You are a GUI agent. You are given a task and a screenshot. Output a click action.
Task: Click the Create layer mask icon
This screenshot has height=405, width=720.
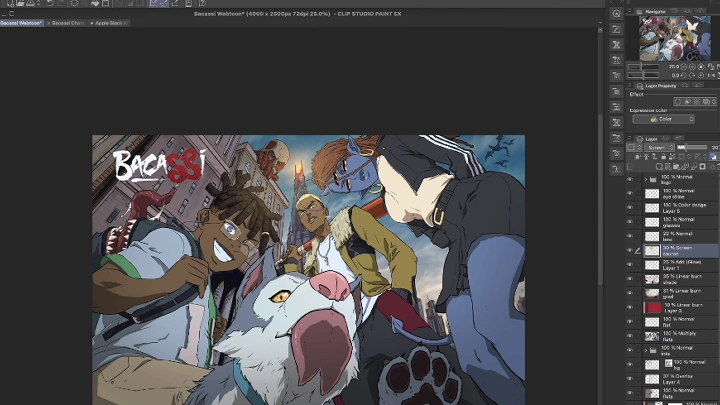[703, 167]
